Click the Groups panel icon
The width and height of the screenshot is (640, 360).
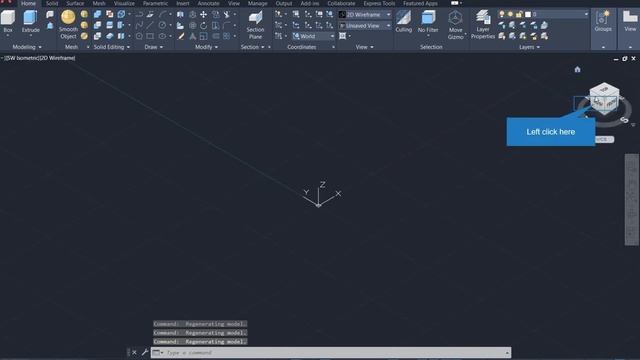pos(603,18)
